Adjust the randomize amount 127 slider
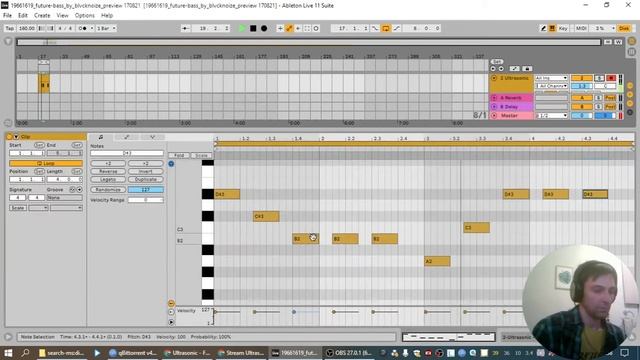Screen dimensions: 640x360 click(145, 190)
